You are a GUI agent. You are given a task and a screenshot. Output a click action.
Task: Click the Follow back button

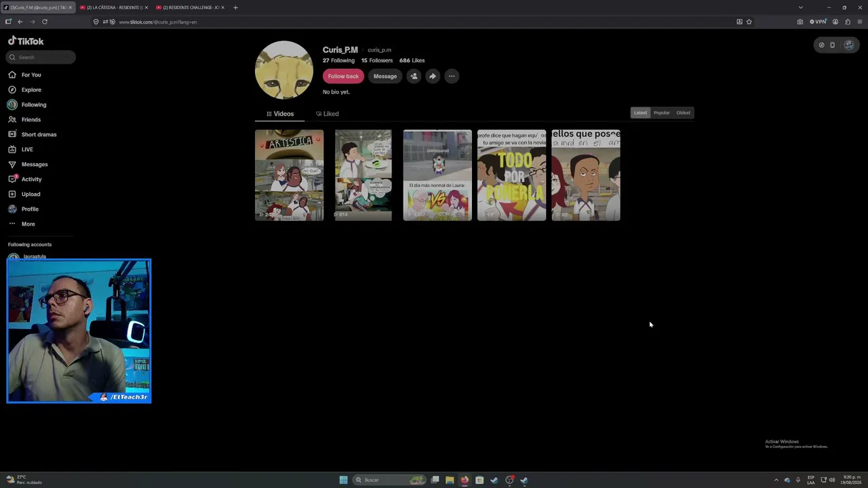(343, 76)
